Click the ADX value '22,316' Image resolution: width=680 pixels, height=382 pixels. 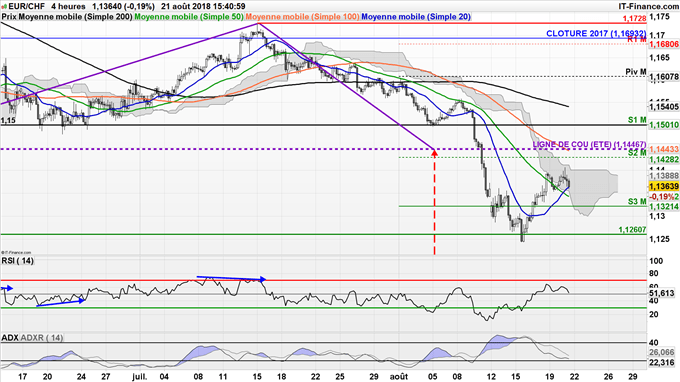[x=662, y=362]
